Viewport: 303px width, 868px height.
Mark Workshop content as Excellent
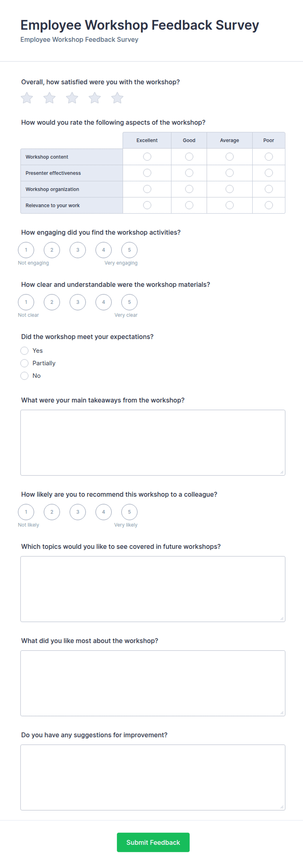(x=147, y=157)
